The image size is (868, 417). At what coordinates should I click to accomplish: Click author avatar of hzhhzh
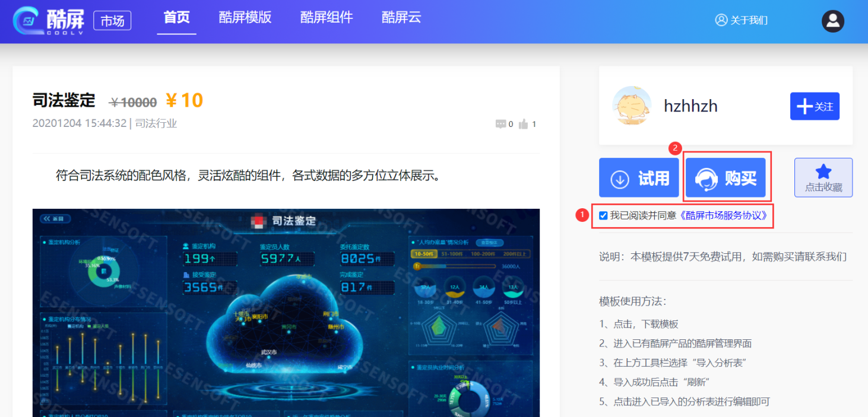pyautogui.click(x=632, y=106)
